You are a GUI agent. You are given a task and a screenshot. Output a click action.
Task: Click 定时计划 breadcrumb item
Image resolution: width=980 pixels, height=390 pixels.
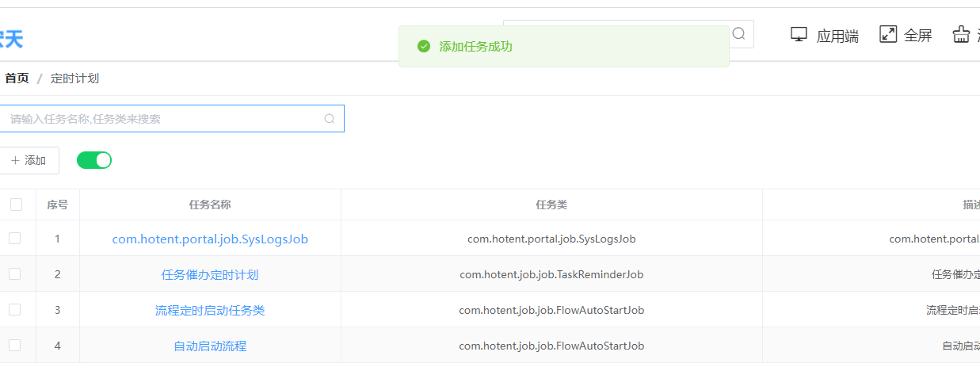74,78
